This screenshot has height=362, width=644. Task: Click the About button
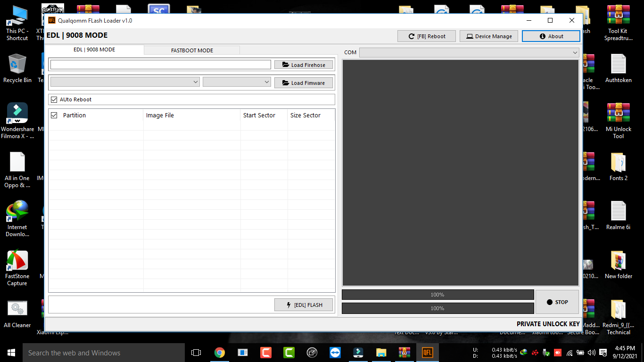click(551, 36)
